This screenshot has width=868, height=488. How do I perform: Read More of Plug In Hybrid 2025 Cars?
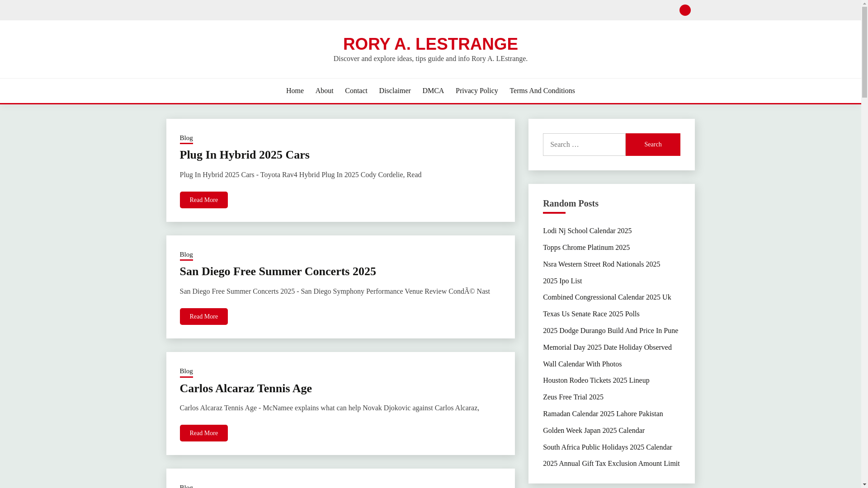204,200
